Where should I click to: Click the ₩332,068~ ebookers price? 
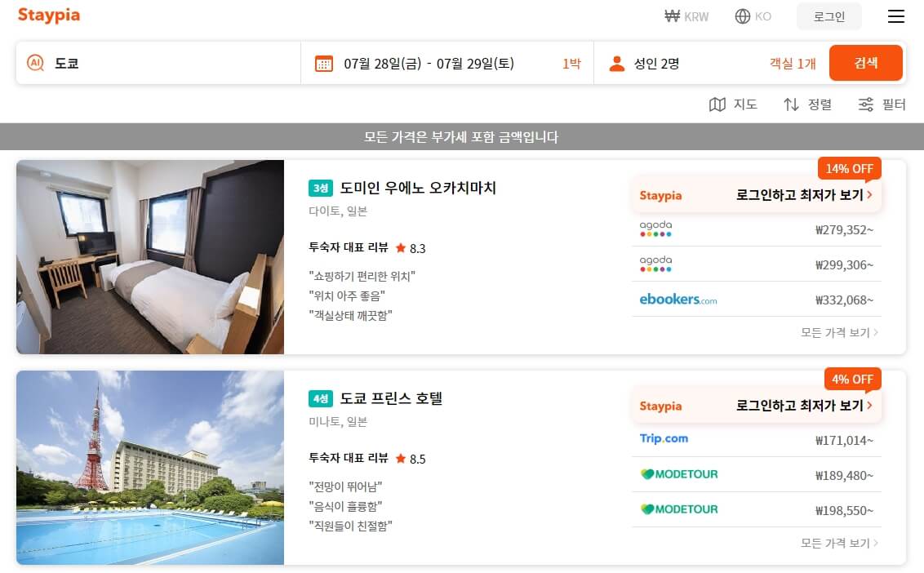844,300
